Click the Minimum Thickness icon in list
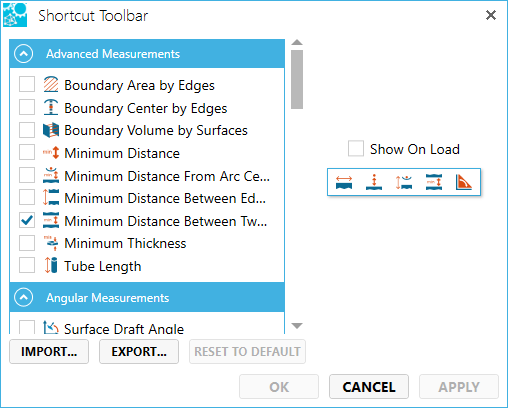This screenshot has height=408, width=508. point(51,243)
